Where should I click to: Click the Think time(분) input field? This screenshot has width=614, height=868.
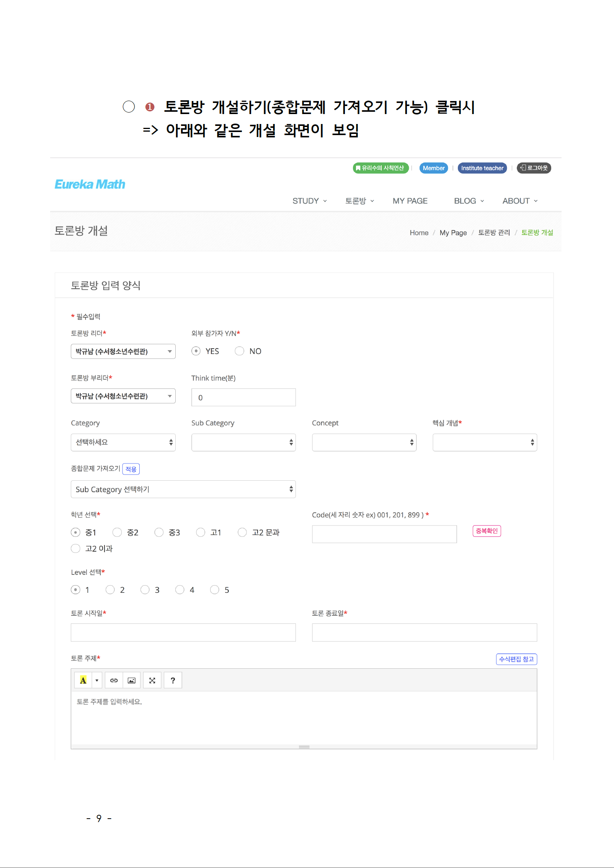point(243,397)
